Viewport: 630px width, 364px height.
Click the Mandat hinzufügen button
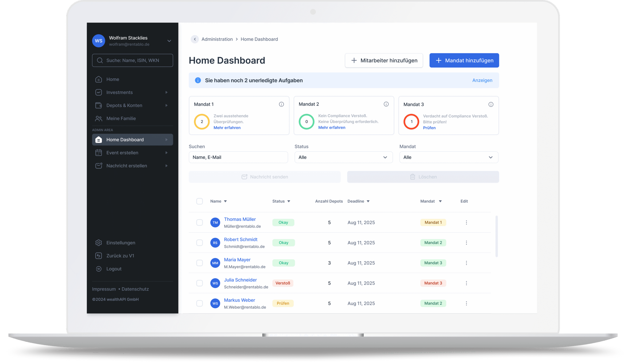(464, 60)
